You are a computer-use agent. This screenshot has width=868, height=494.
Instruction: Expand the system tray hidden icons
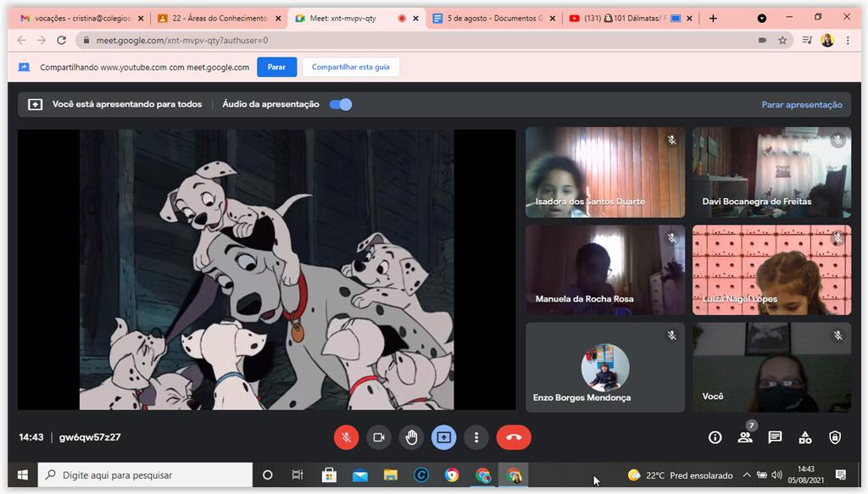click(746, 475)
